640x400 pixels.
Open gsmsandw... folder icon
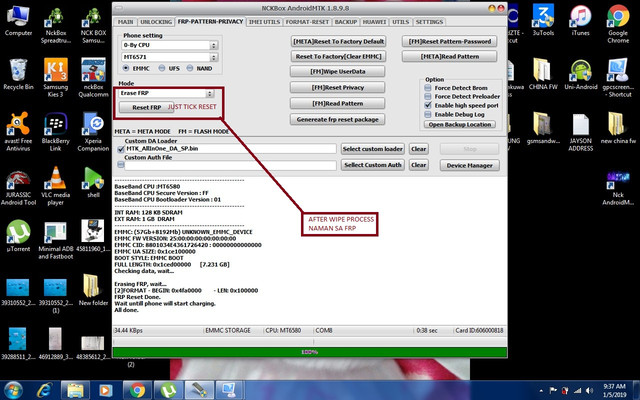543,129
